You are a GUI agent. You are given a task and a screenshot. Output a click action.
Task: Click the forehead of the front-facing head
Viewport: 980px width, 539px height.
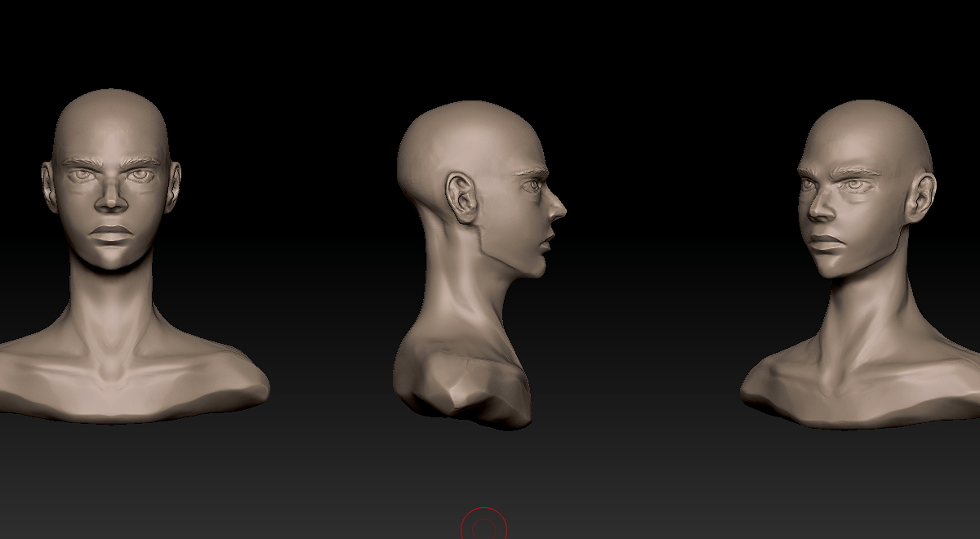[111, 135]
